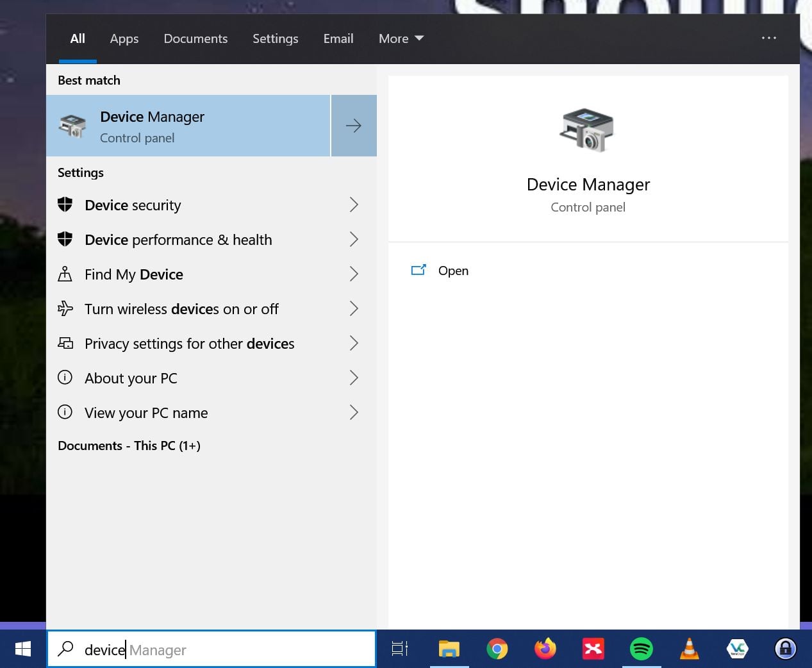
Task: Expand Documents - This PC results
Action: 128,446
